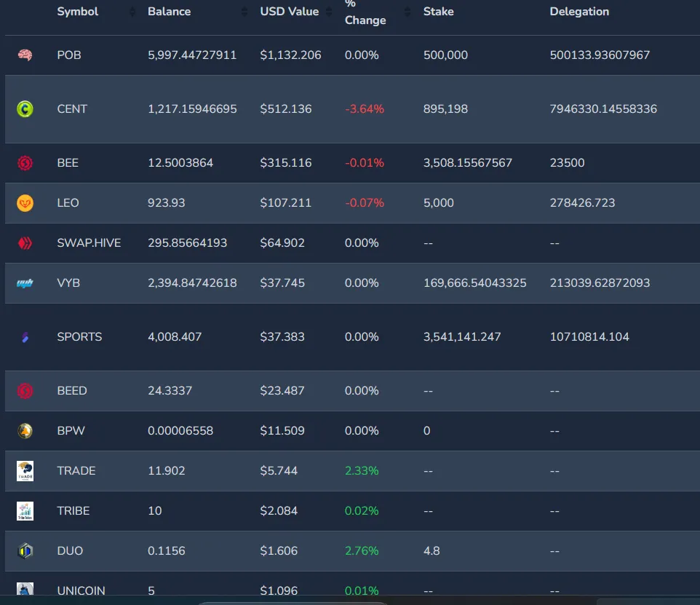This screenshot has width=700, height=605.
Task: Sort table by USD Value column arrows
Action: click(x=329, y=12)
